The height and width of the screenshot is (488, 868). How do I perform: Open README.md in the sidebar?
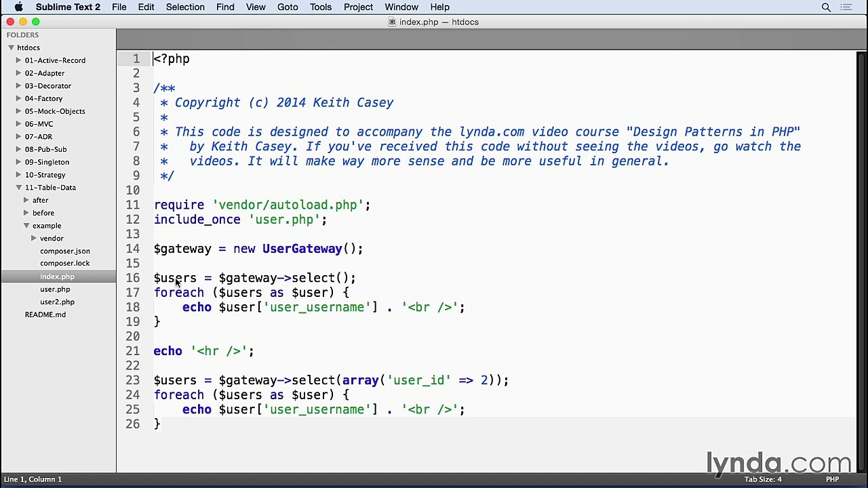point(45,314)
